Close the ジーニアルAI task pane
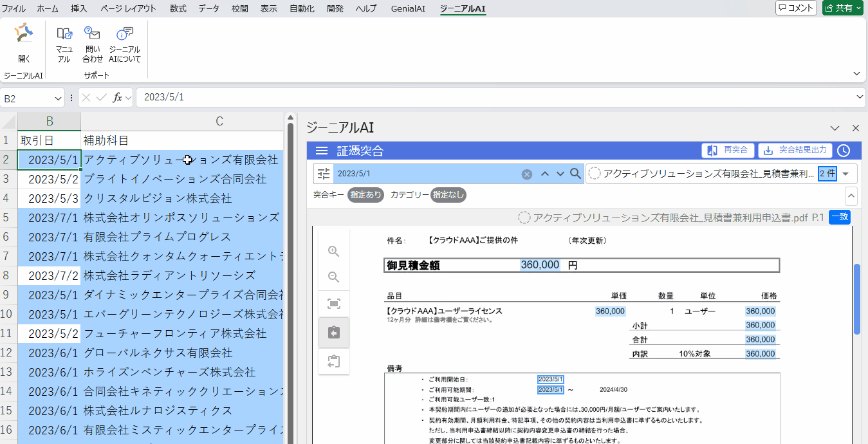Image resolution: width=868 pixels, height=444 pixels. [x=856, y=128]
